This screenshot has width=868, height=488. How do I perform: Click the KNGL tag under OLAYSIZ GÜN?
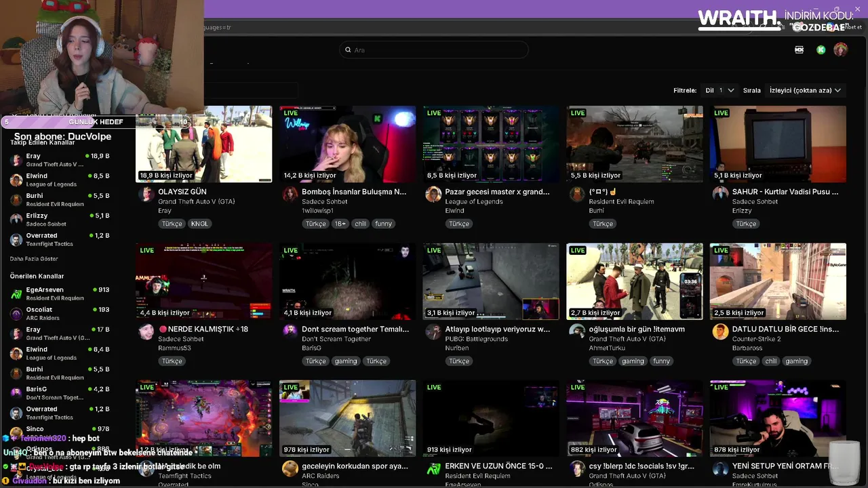coord(199,224)
